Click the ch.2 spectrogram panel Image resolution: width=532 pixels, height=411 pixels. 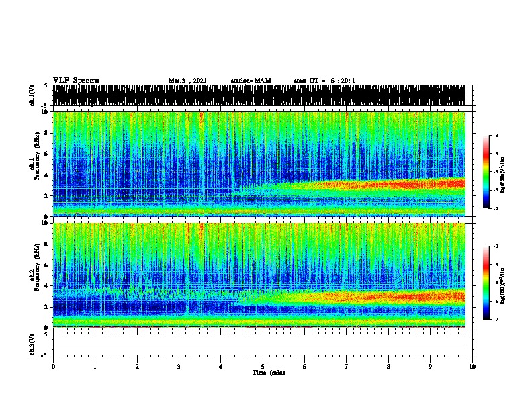coord(259,275)
